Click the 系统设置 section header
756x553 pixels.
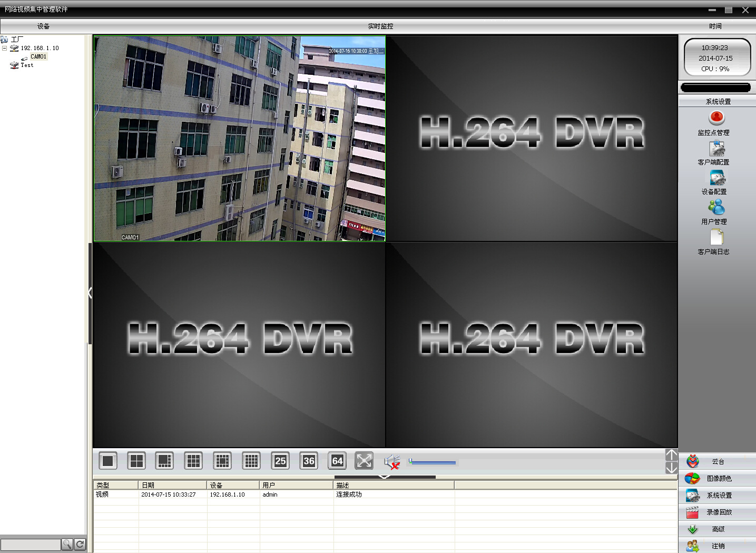[x=718, y=102]
